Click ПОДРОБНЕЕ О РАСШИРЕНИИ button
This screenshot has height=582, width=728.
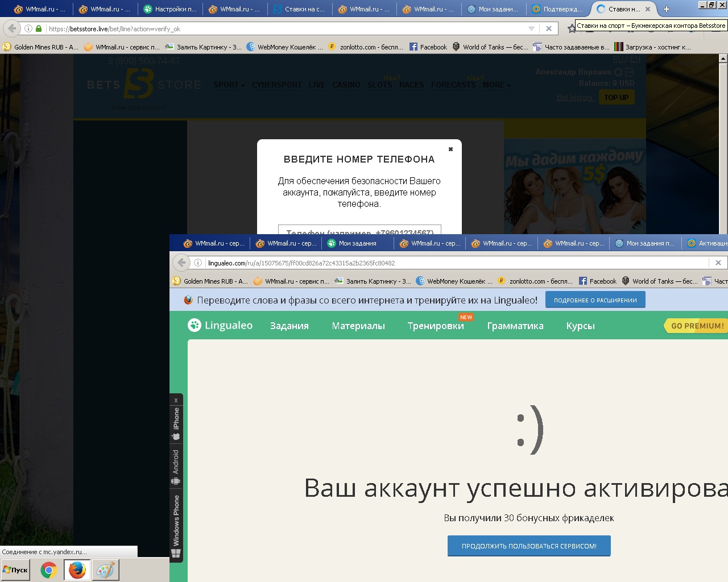click(x=595, y=300)
